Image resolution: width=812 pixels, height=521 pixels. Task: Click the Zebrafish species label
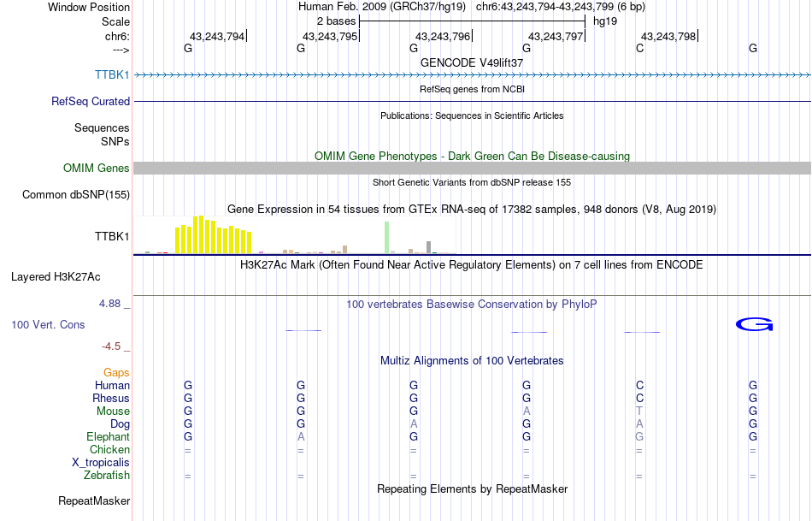(x=107, y=475)
